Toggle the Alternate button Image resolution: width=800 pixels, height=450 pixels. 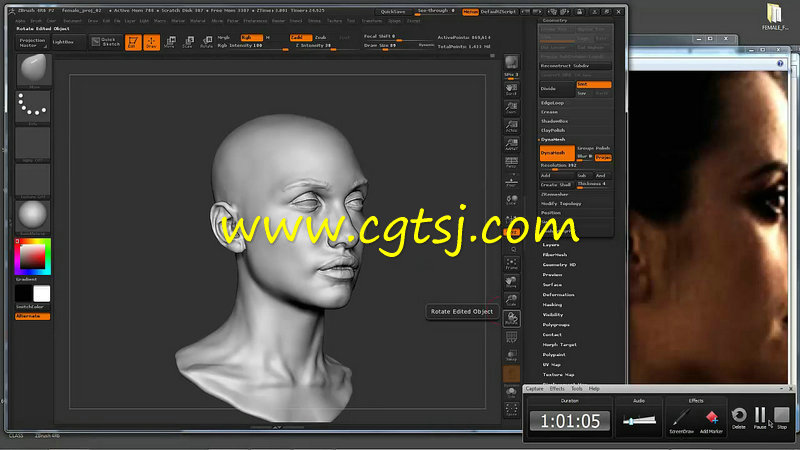point(32,316)
